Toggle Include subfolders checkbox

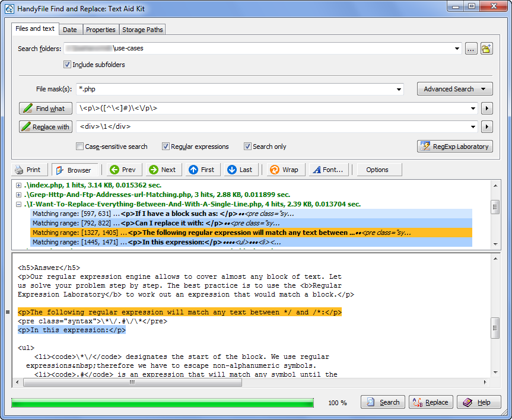point(67,64)
